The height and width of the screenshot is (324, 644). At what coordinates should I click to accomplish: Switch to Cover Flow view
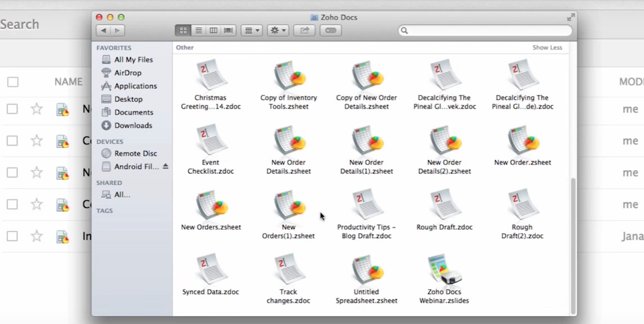[229, 30]
